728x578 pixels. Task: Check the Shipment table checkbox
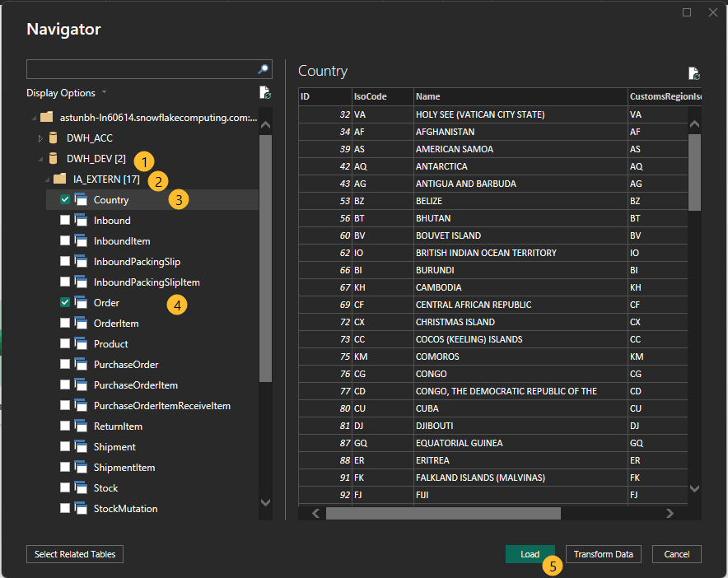(65, 447)
